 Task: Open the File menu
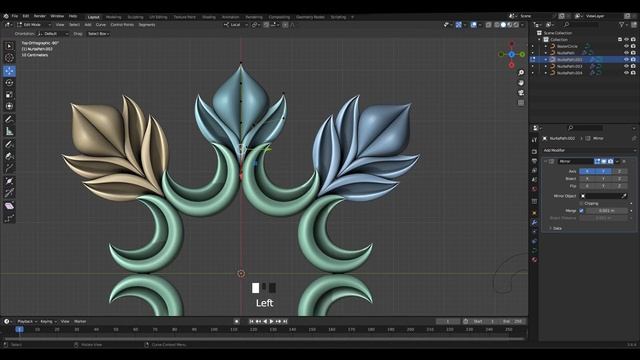pyautogui.click(x=15, y=16)
